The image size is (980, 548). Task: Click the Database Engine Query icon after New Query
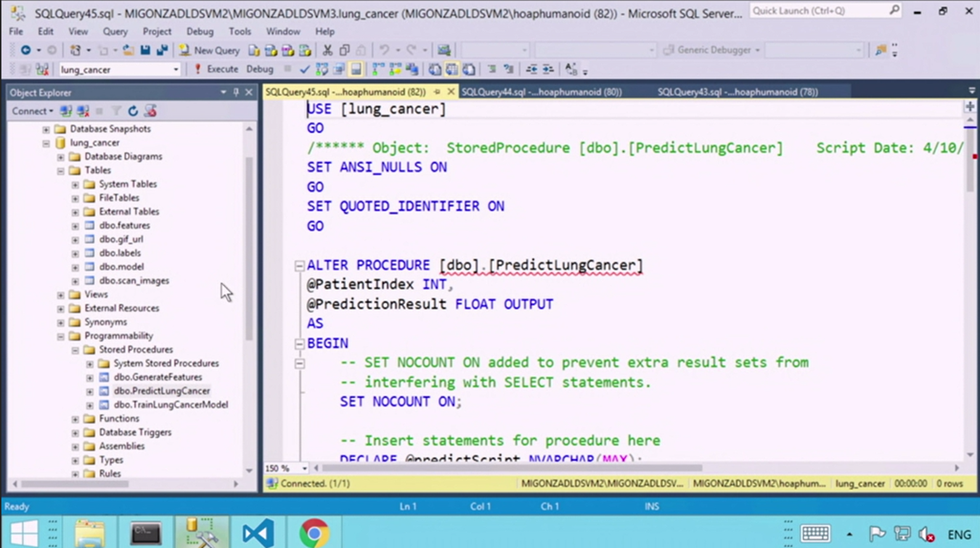click(254, 50)
